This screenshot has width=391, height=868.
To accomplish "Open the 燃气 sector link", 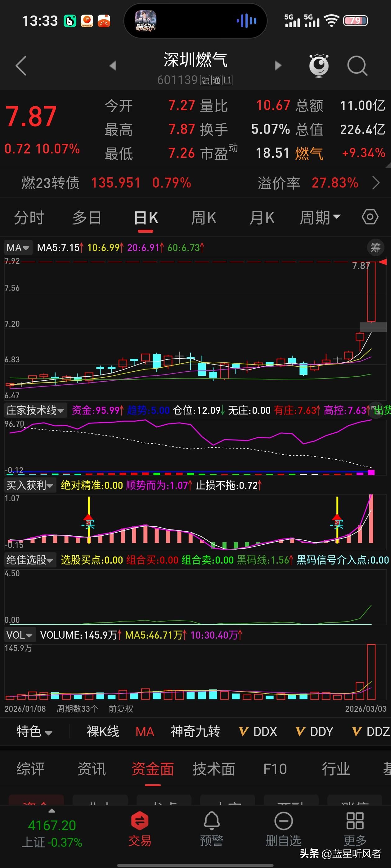I will [x=309, y=153].
